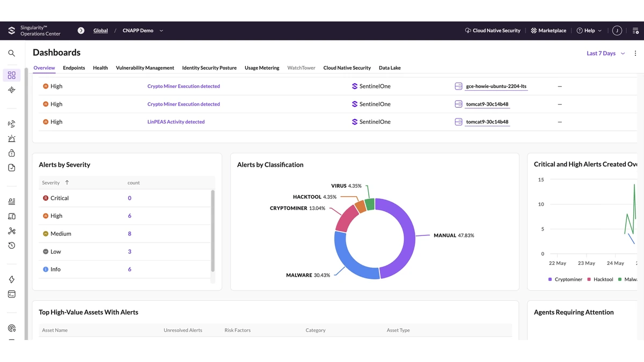Image resolution: width=644 pixels, height=362 pixels.
Task: Open the dashboard three-dot options menu
Action: pyautogui.click(x=635, y=54)
